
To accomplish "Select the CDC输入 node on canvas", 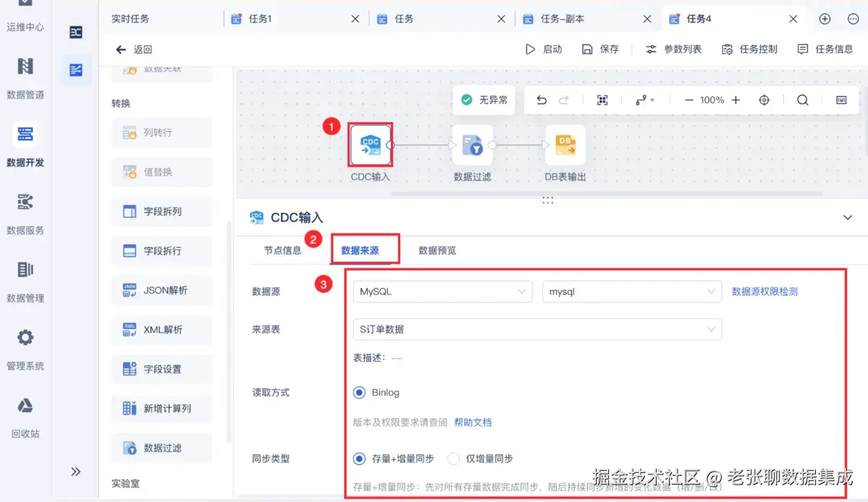I will pos(370,145).
